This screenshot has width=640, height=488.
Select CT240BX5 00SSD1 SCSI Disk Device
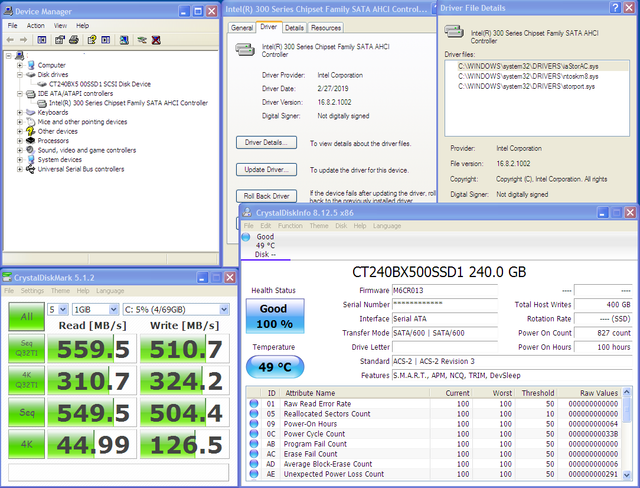click(100, 84)
